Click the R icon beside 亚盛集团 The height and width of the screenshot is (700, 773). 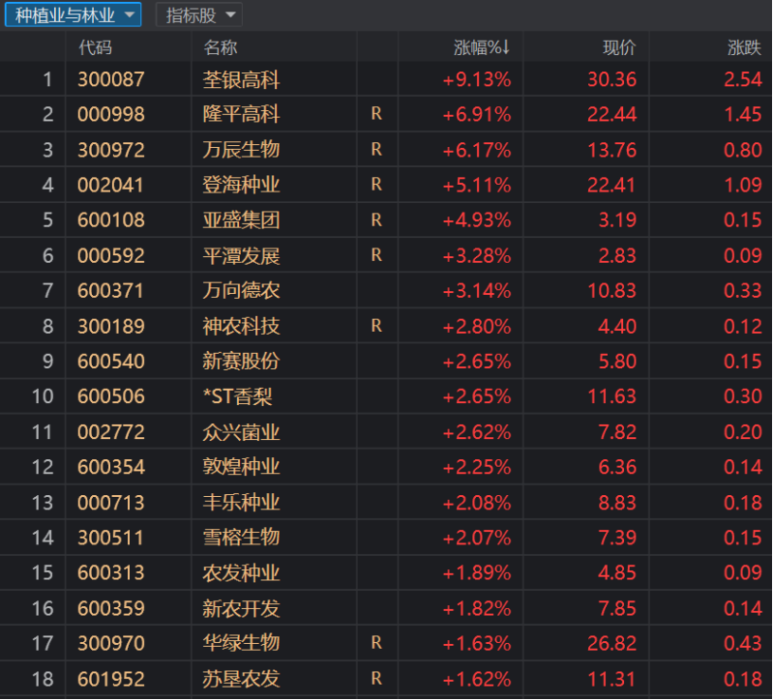376,220
